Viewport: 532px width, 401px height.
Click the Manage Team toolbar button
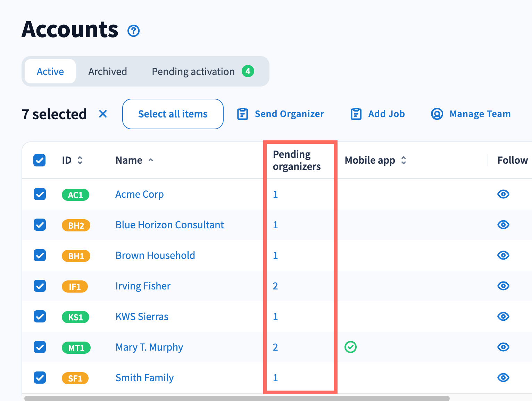(471, 114)
